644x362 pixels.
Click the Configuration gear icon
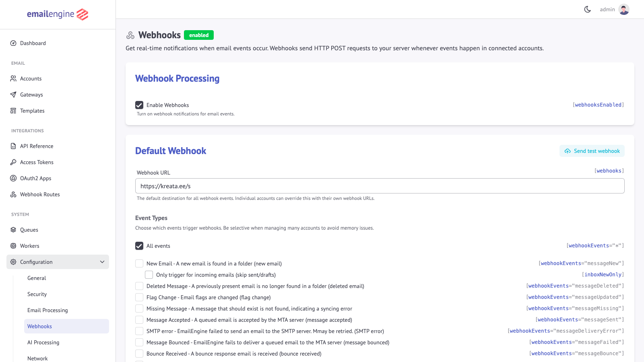[13, 262]
